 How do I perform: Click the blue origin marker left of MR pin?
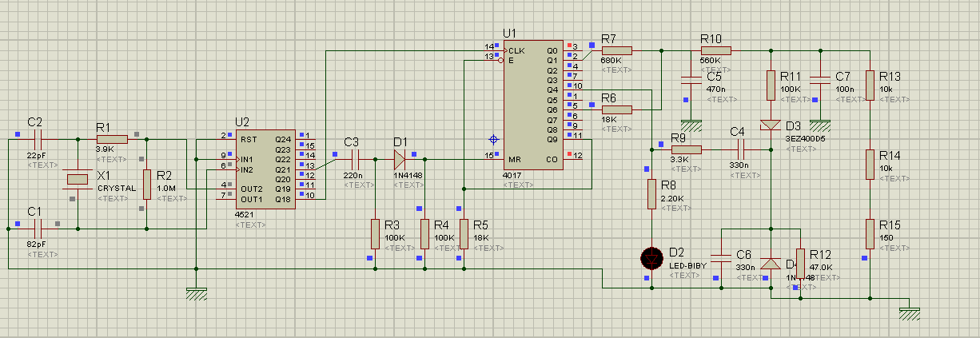tap(493, 139)
